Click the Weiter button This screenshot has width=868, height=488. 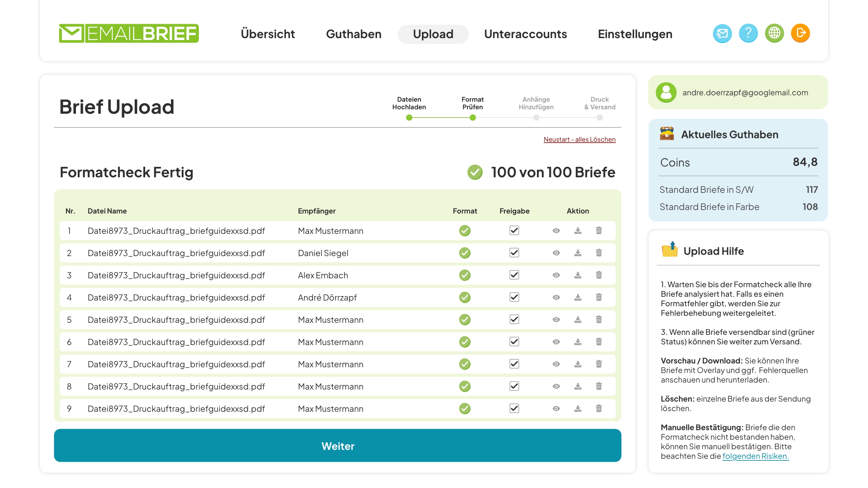(x=337, y=445)
